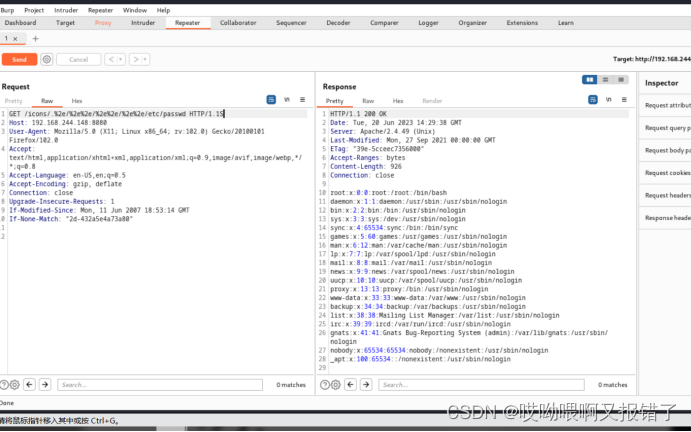This screenshot has width=691, height=432.
Task: Close Repeater tab 1
Action: click(15, 39)
